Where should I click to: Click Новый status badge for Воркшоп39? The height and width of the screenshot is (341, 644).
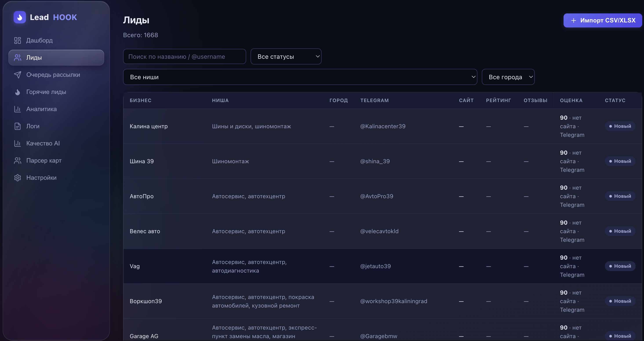coord(620,301)
